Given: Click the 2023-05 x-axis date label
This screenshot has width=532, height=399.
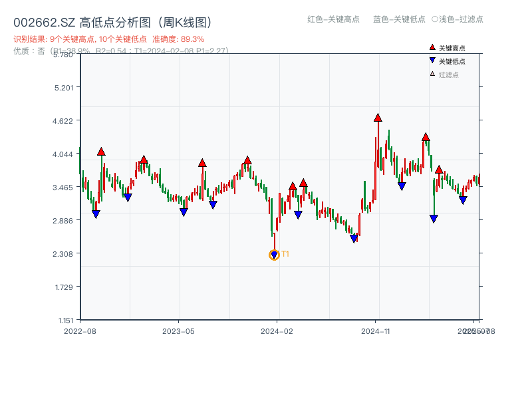Looking at the screenshot, I should tap(178, 331).
